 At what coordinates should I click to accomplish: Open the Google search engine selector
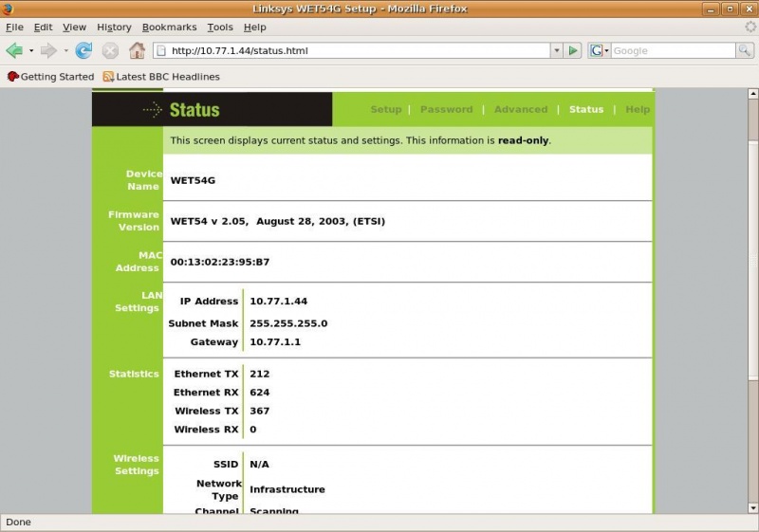(x=599, y=50)
